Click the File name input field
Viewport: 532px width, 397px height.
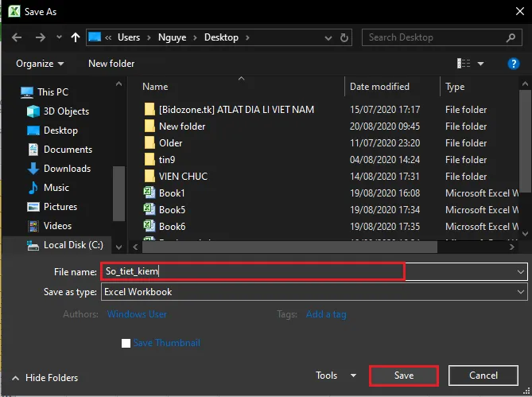[x=253, y=271]
